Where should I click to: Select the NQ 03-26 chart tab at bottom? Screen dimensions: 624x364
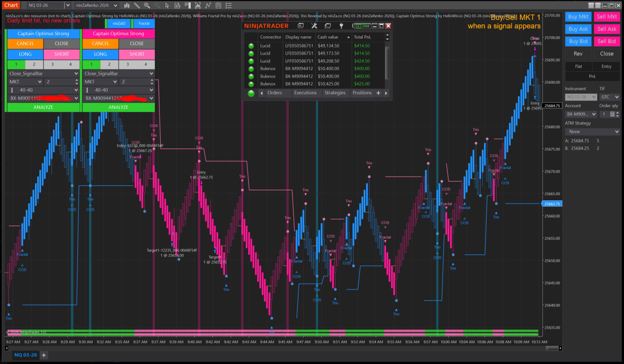click(x=25, y=355)
